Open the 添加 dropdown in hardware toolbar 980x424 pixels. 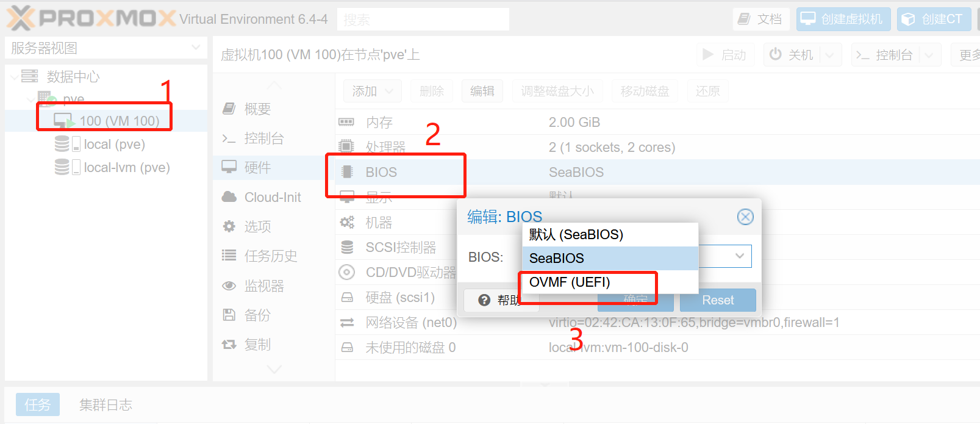coord(372,91)
